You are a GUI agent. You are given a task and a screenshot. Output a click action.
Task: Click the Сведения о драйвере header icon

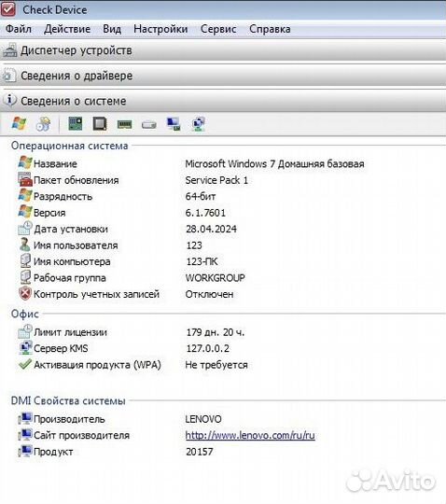click(x=9, y=76)
